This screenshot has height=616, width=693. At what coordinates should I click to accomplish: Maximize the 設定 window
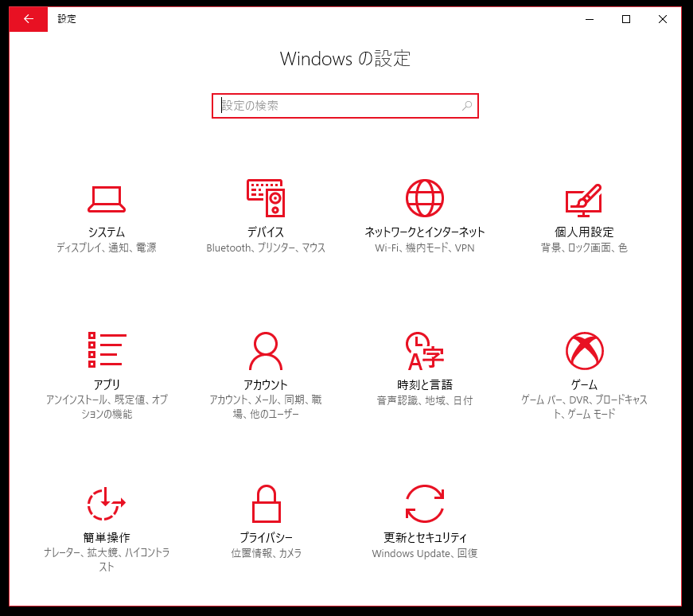pos(626,19)
